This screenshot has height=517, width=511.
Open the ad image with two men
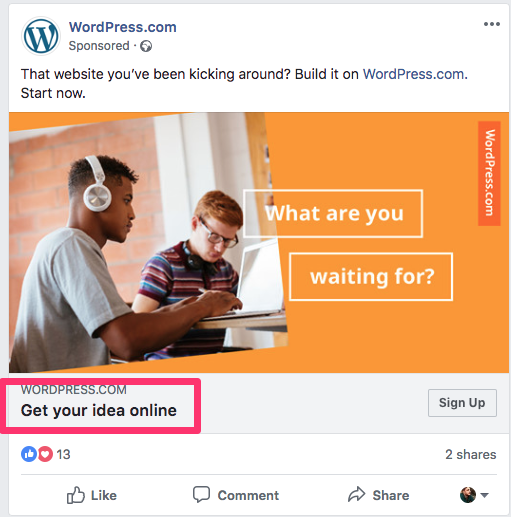259,242
